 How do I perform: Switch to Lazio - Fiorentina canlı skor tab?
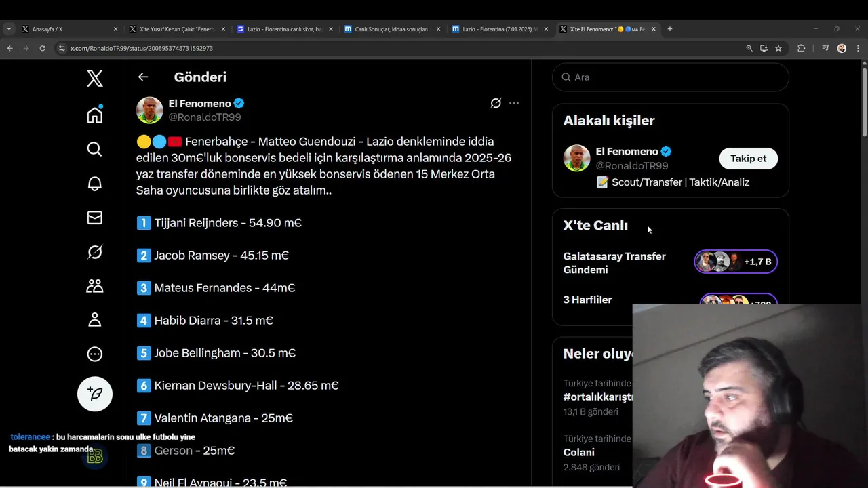click(283, 29)
